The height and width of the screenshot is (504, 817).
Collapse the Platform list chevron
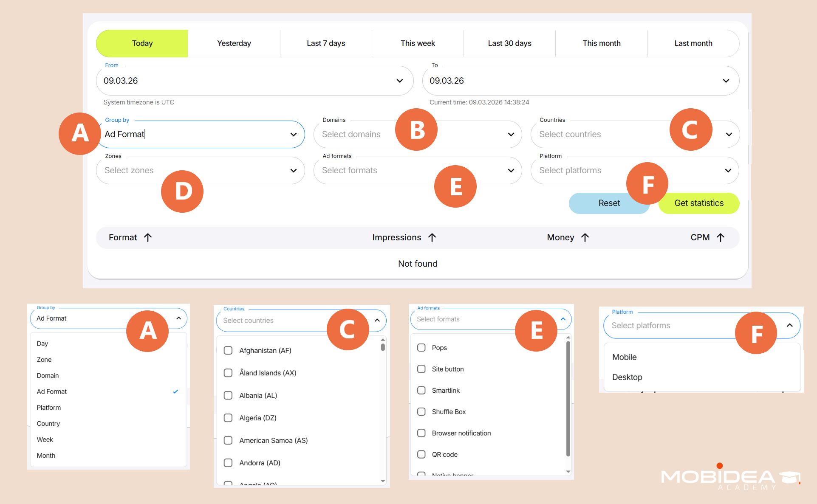(x=789, y=325)
